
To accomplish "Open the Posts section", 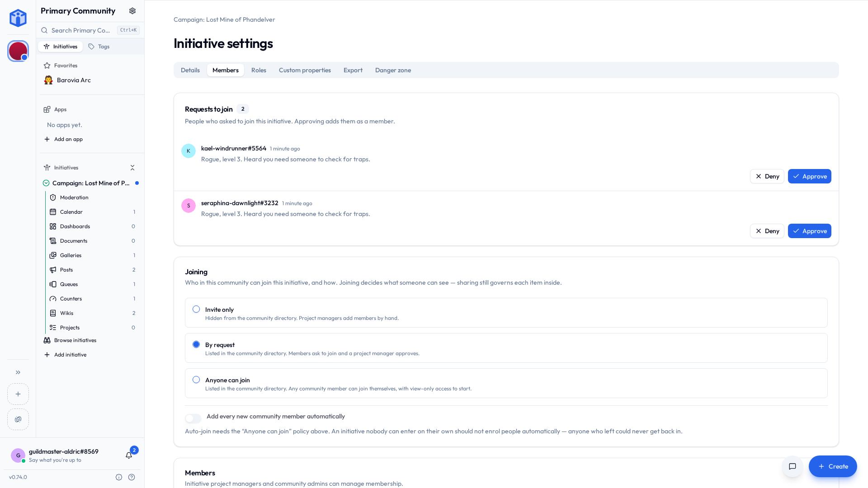I will [92, 270].
